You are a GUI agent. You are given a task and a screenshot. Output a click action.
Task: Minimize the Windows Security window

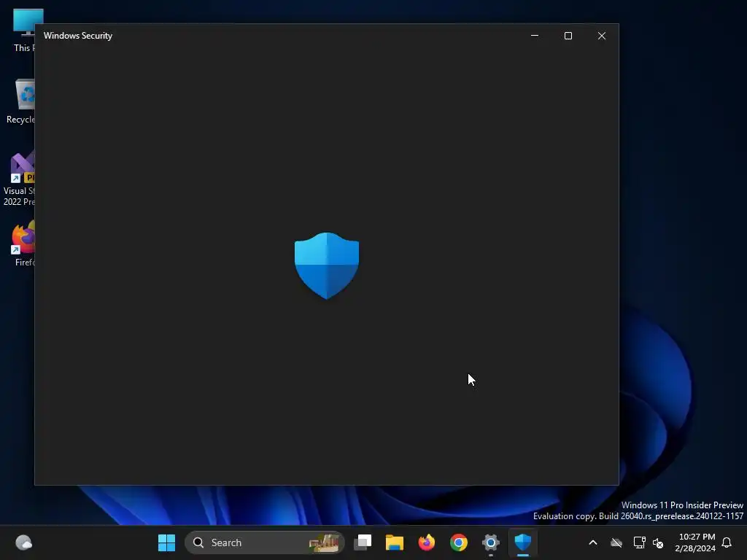click(x=535, y=36)
